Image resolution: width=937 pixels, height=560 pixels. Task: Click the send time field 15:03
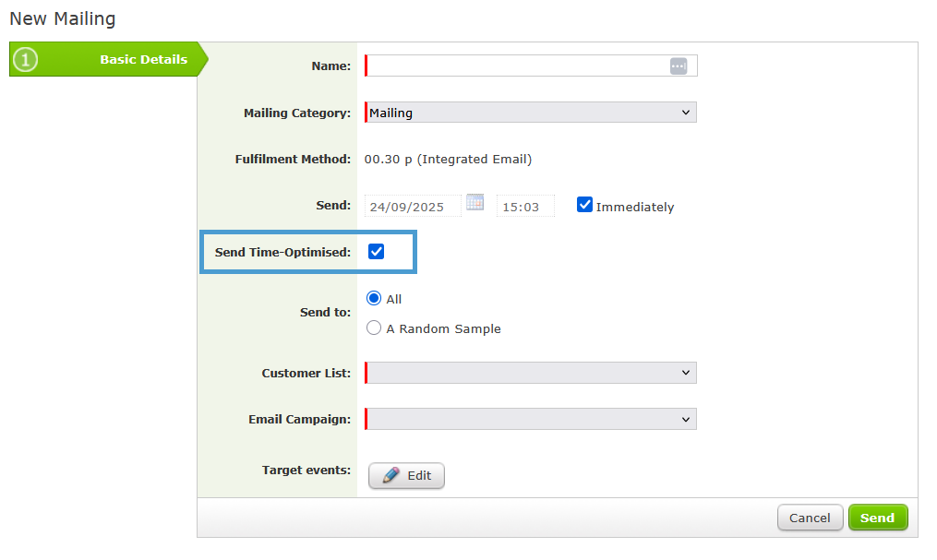point(524,207)
